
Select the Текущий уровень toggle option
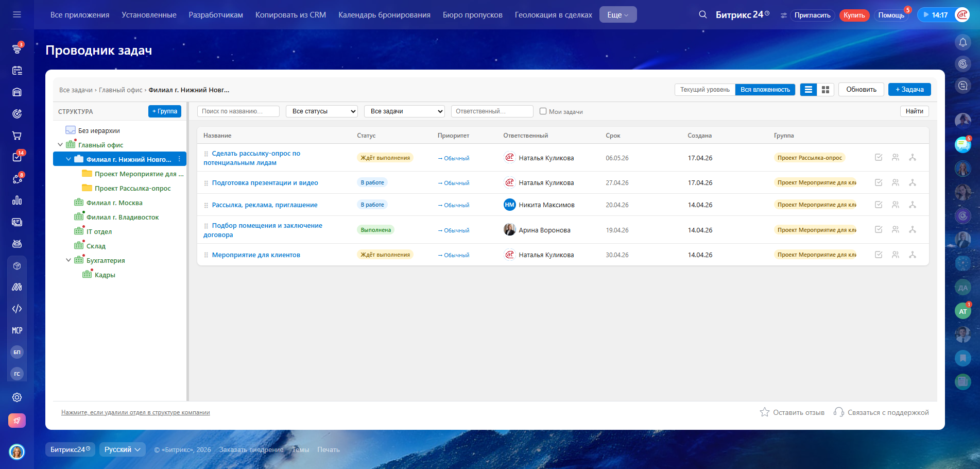click(x=704, y=90)
